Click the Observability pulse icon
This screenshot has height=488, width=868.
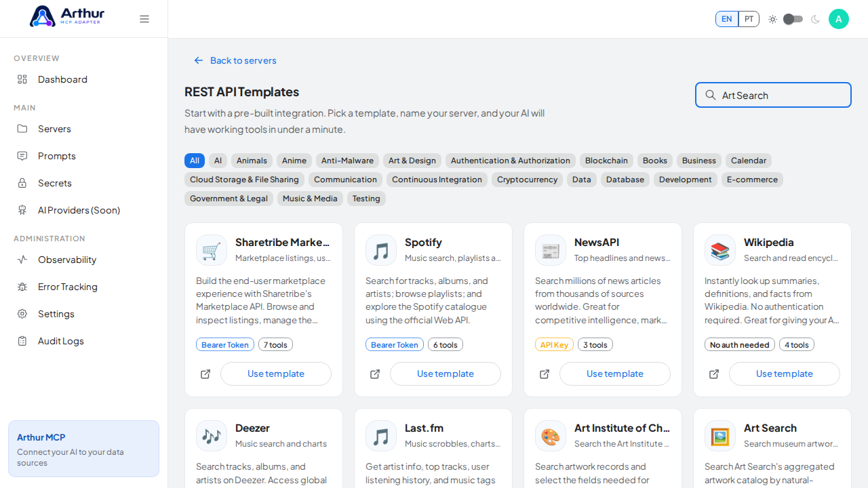point(22,260)
